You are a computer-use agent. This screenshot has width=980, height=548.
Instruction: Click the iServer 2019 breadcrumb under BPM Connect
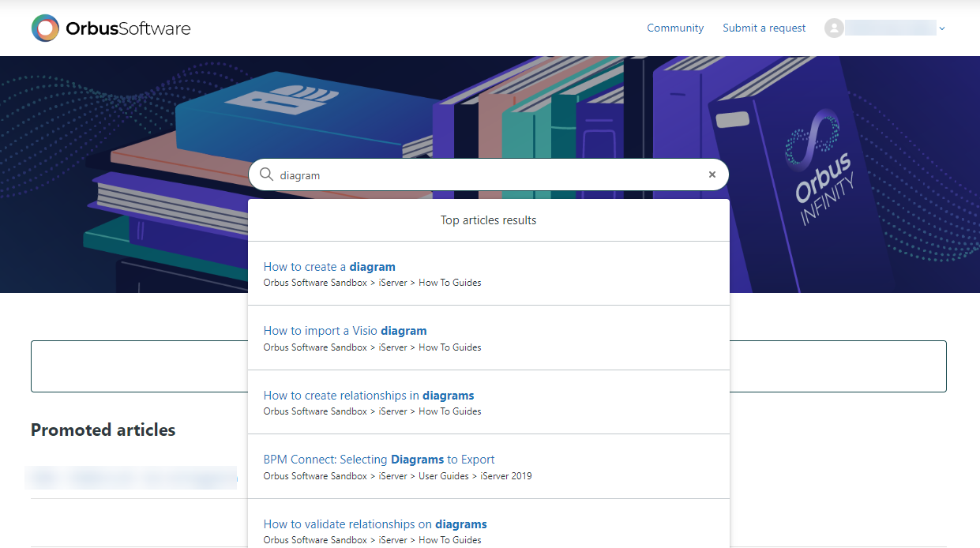point(506,476)
